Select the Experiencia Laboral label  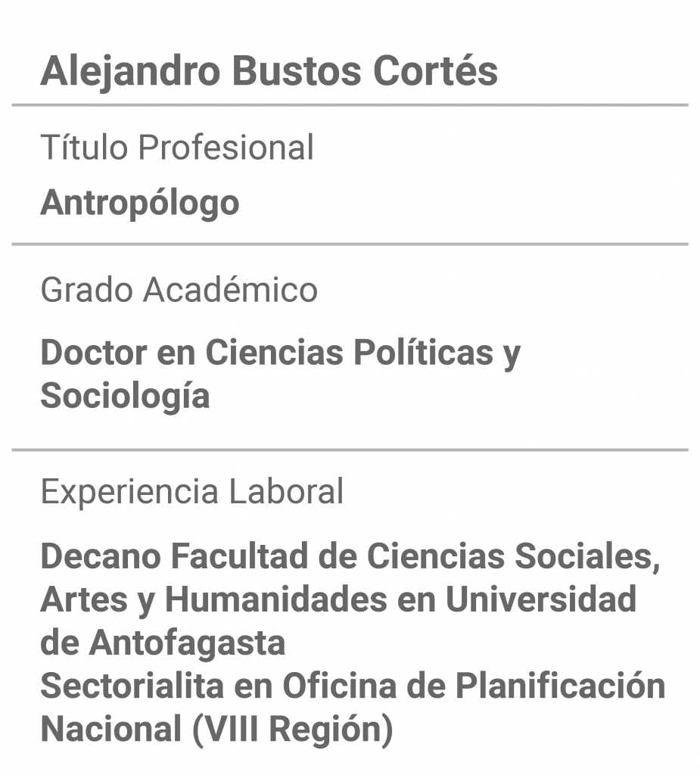coord(191,492)
